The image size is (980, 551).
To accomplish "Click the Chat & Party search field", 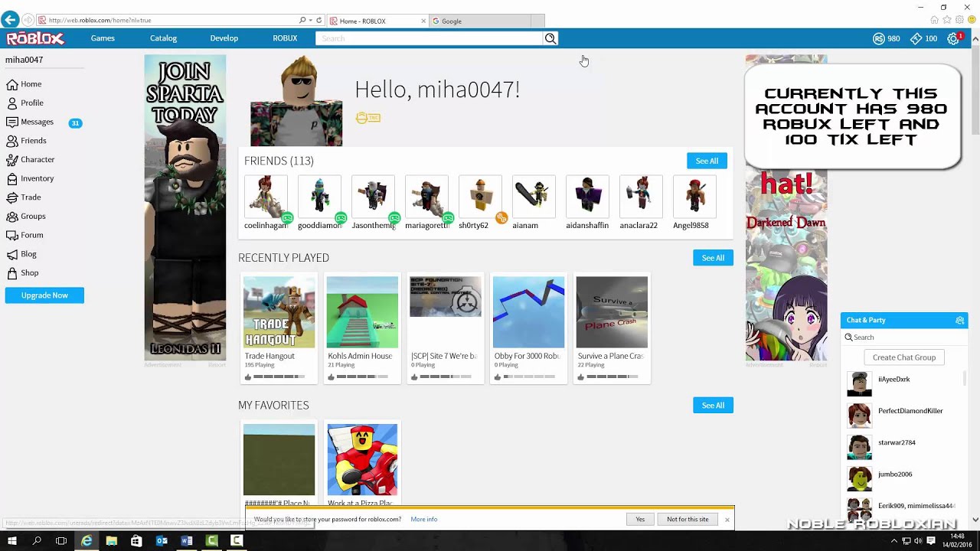I will (x=904, y=337).
